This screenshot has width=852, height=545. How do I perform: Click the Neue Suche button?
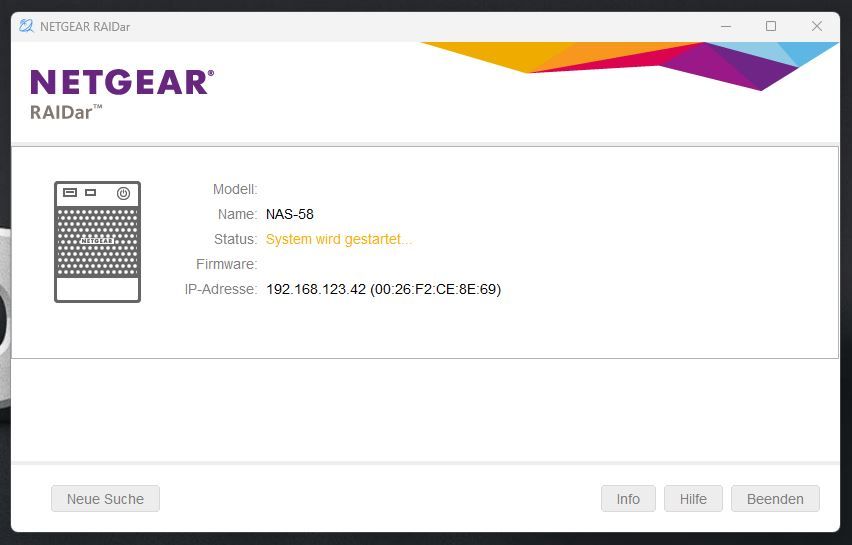coord(105,498)
